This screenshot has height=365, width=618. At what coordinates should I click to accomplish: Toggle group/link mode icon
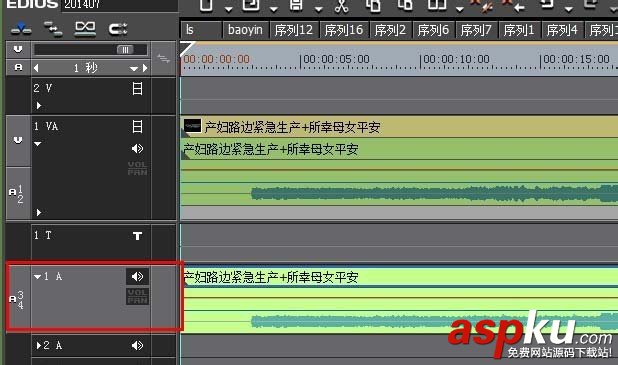(85, 29)
